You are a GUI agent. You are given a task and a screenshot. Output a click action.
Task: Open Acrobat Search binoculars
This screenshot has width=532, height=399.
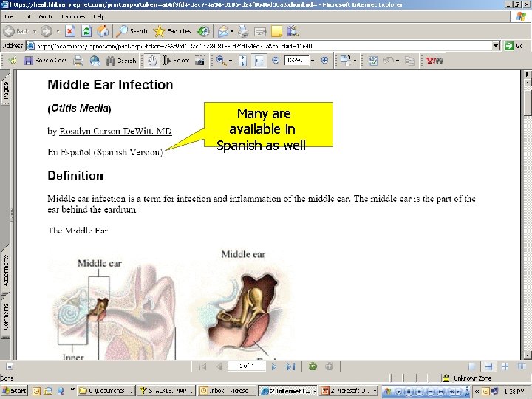pyautogui.click(x=120, y=61)
